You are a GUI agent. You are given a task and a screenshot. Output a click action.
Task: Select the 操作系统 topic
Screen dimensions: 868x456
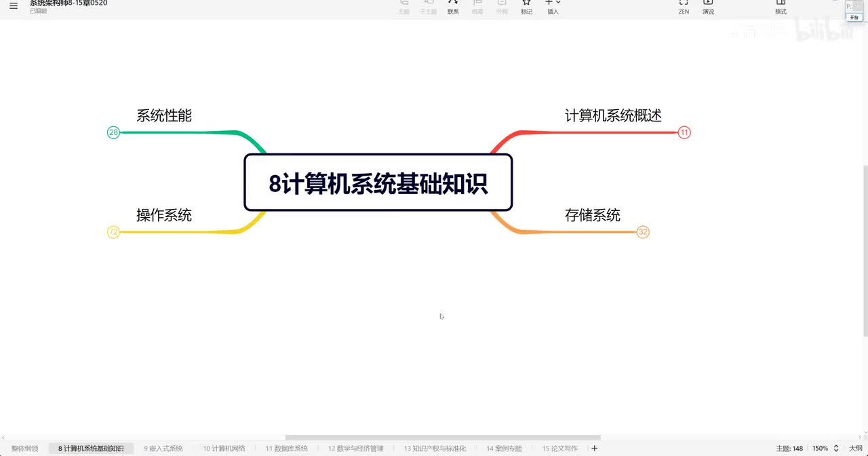[x=164, y=215]
